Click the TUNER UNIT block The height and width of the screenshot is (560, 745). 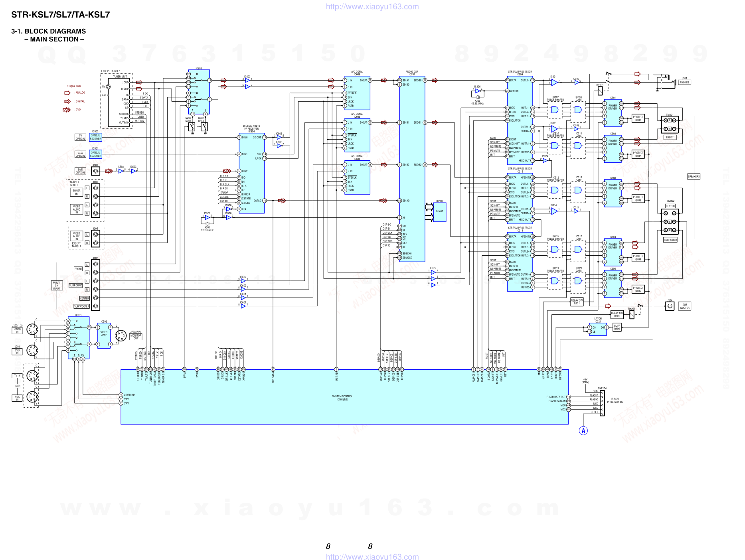[120, 102]
